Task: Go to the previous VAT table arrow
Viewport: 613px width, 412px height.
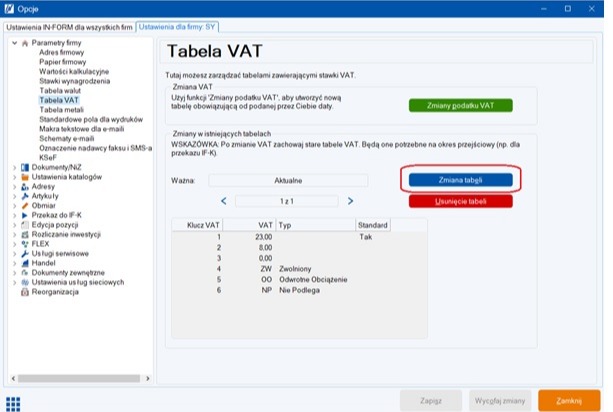Action: click(x=224, y=201)
